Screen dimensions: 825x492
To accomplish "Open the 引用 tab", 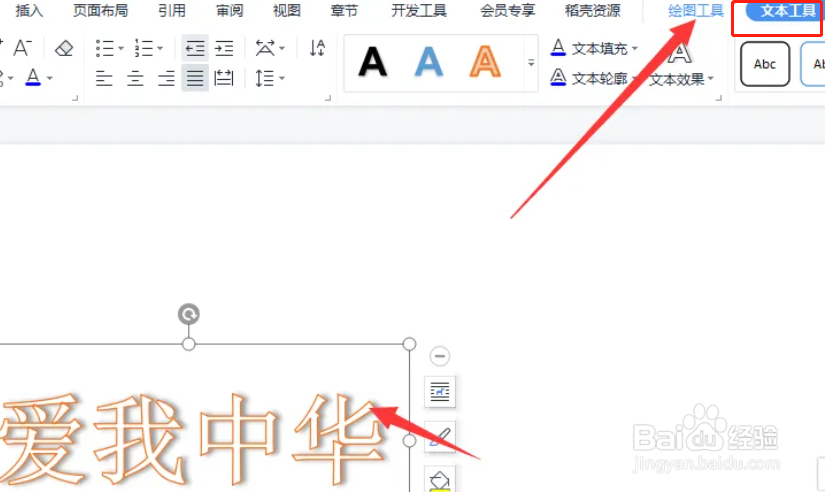I will pyautogui.click(x=172, y=11).
